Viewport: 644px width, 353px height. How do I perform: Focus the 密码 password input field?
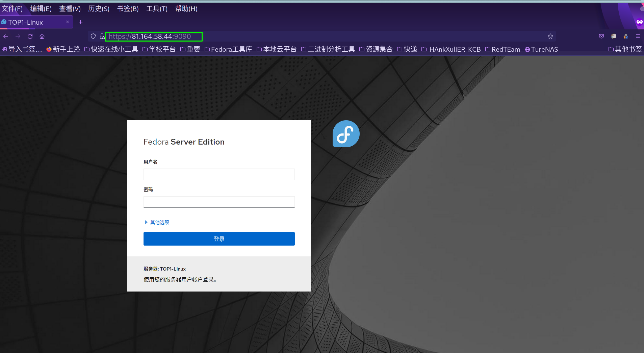pyautogui.click(x=219, y=202)
